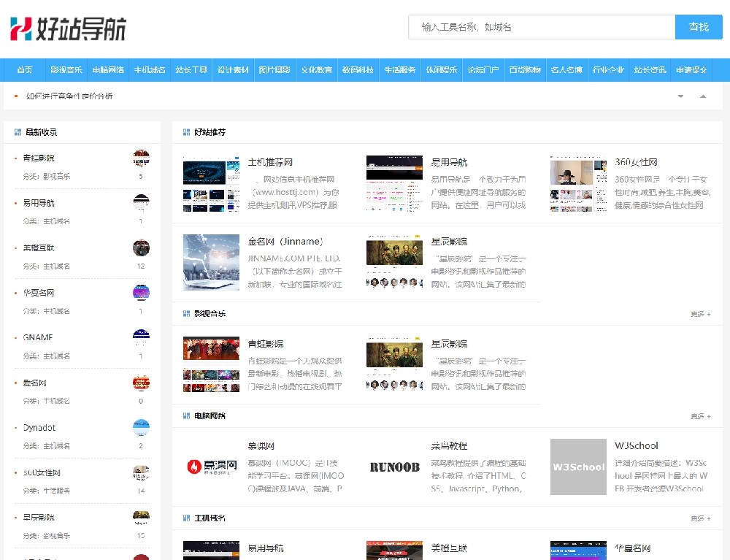This screenshot has width=730, height=560.
Task: Open the RUNOOB logo image
Action: 394,467
